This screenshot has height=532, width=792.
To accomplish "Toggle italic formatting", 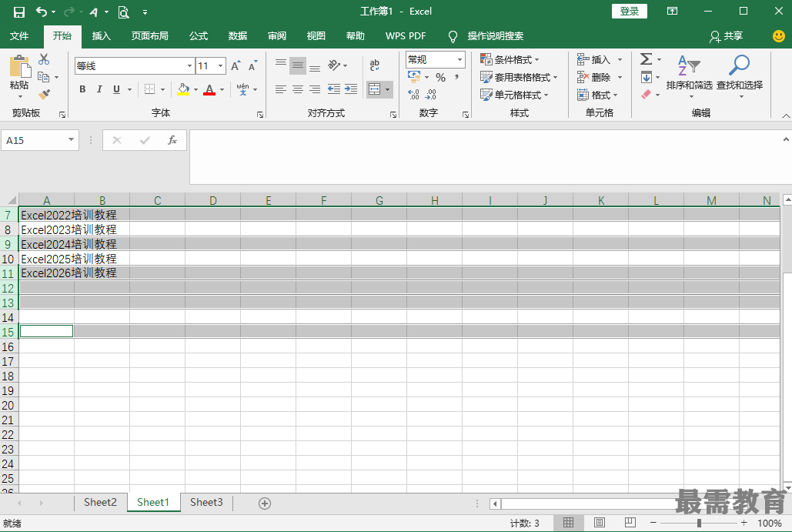I will click(99, 89).
